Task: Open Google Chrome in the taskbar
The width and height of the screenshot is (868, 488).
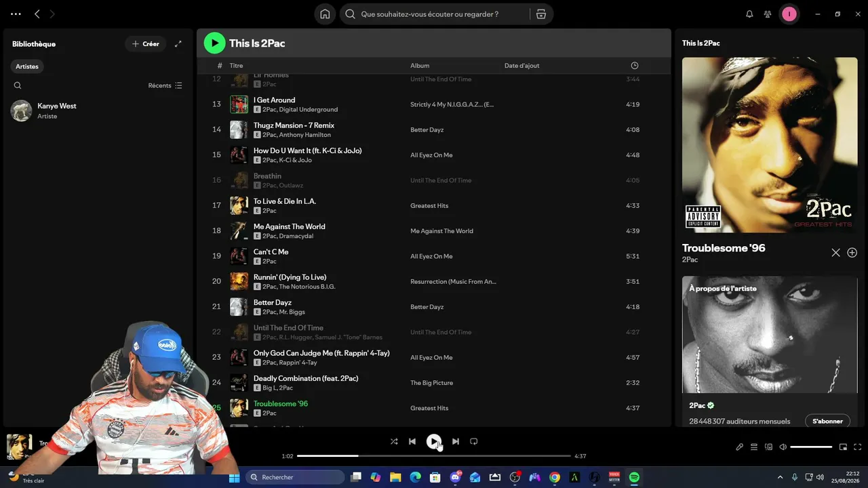Action: tap(555, 477)
